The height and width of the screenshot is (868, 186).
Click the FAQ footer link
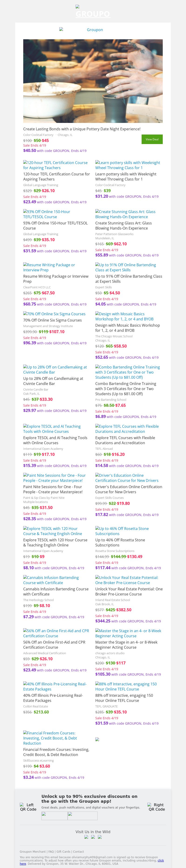[51, 852]
